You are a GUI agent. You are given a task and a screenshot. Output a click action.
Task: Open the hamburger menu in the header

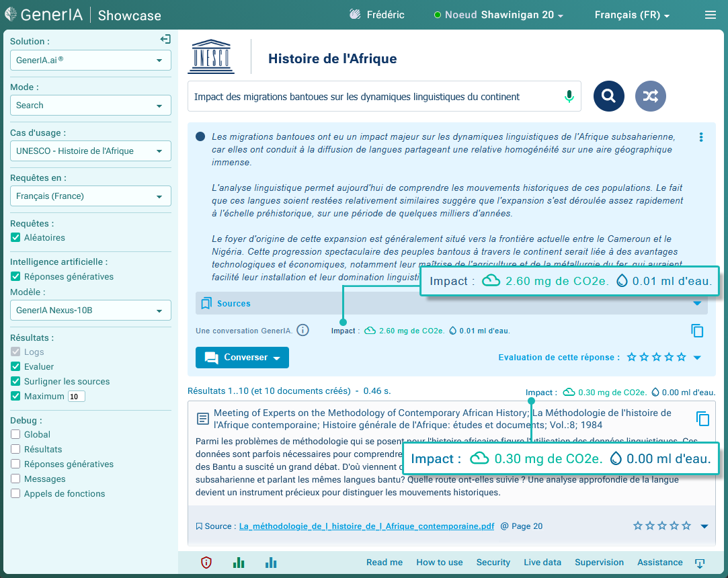[711, 15]
